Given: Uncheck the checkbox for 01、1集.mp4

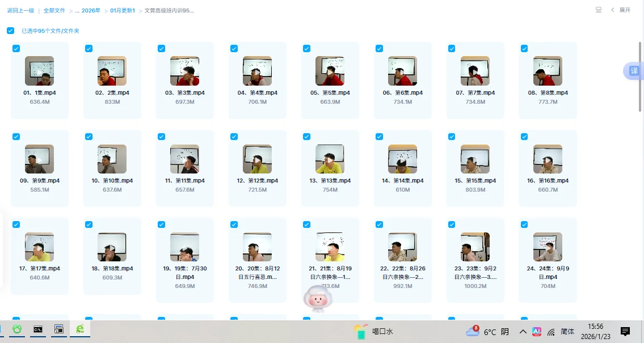Looking at the screenshot, I should pyautogui.click(x=16, y=49).
